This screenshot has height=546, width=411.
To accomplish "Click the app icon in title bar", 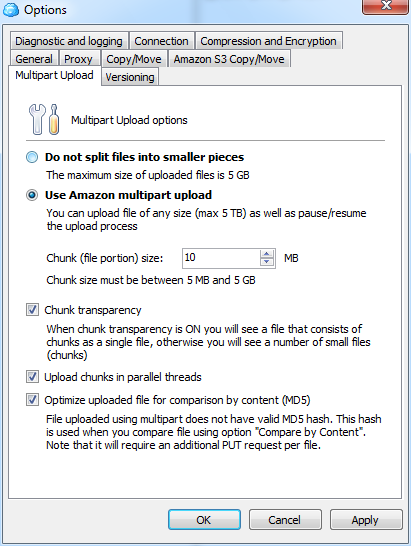I will (x=11, y=9).
